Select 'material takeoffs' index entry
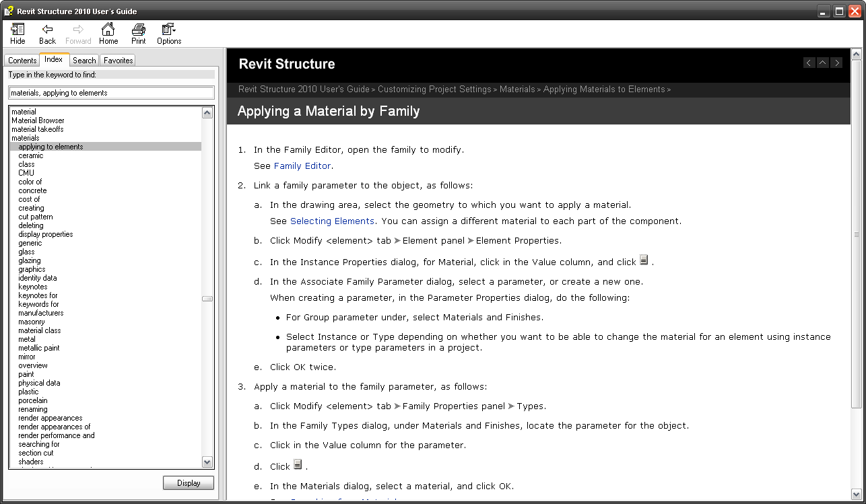866x504 pixels. pos(38,129)
